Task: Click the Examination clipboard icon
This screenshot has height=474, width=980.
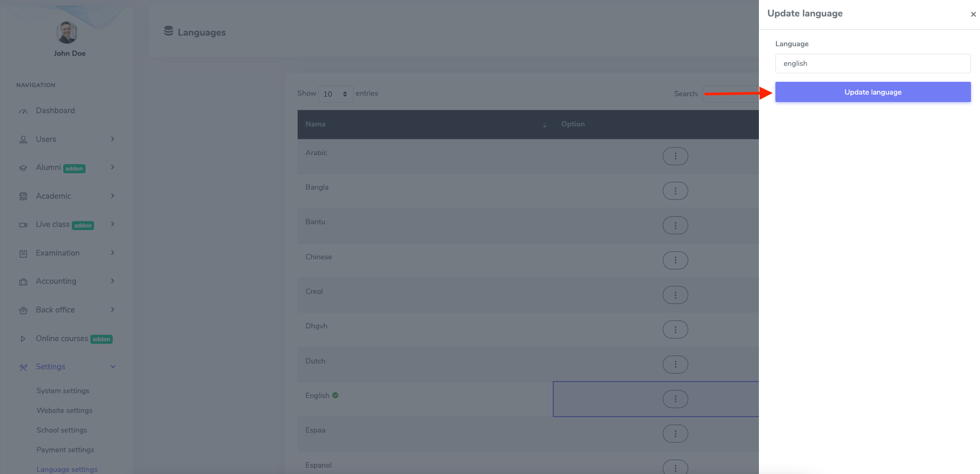Action: [x=23, y=253]
